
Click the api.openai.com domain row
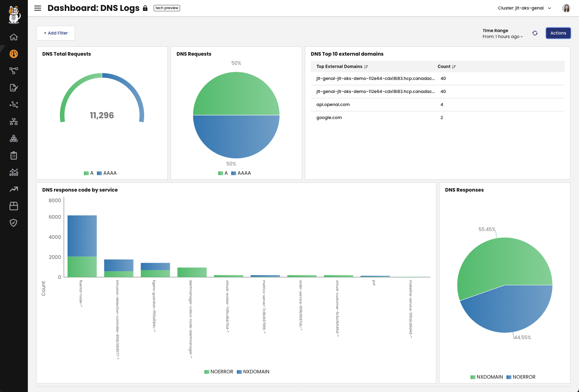438,105
